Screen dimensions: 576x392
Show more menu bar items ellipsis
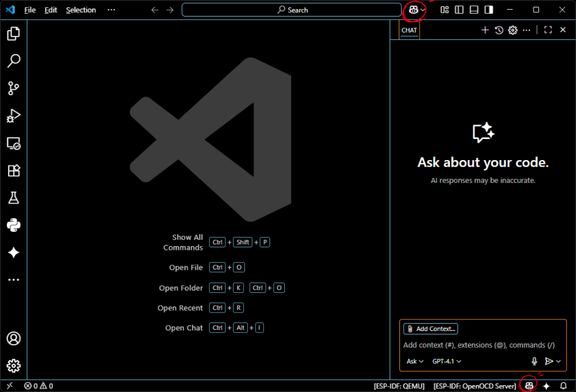tap(111, 10)
